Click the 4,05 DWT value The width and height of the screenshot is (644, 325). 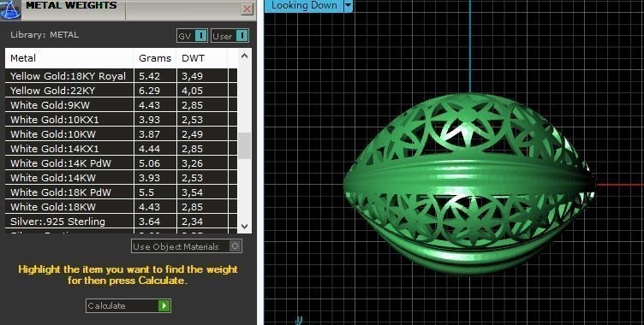(192, 91)
